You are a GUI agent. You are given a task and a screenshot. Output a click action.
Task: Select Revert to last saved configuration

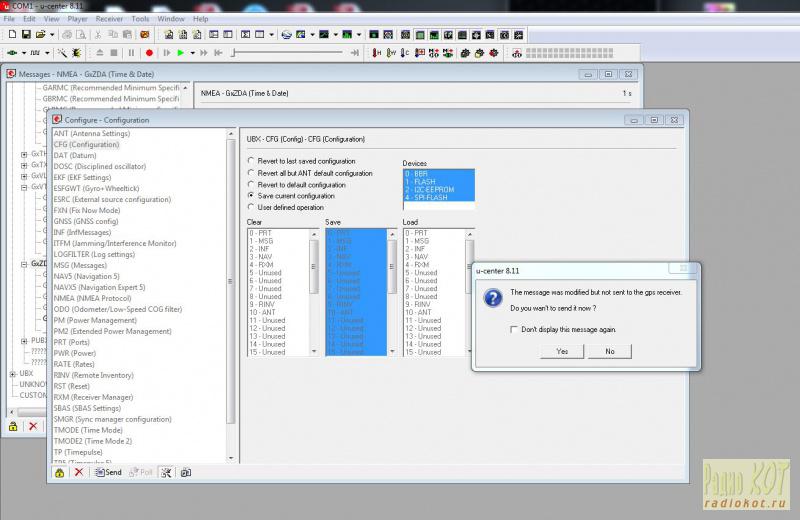pos(251,161)
